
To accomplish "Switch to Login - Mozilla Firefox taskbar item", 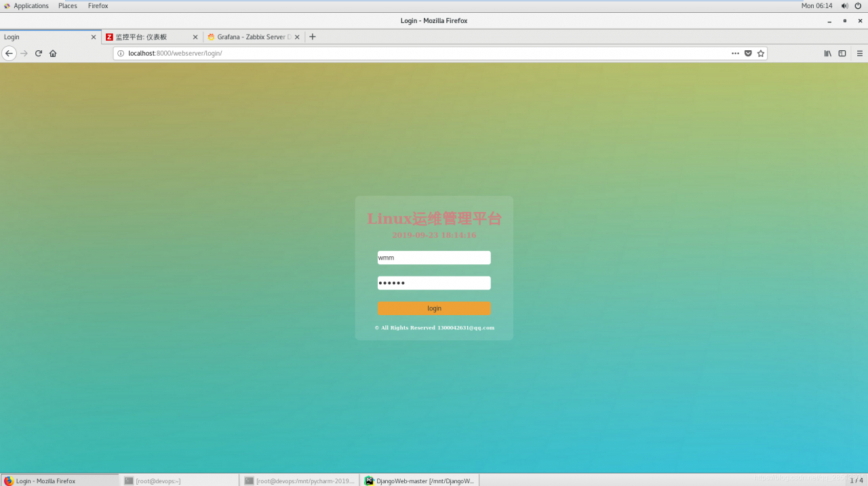I will click(60, 481).
